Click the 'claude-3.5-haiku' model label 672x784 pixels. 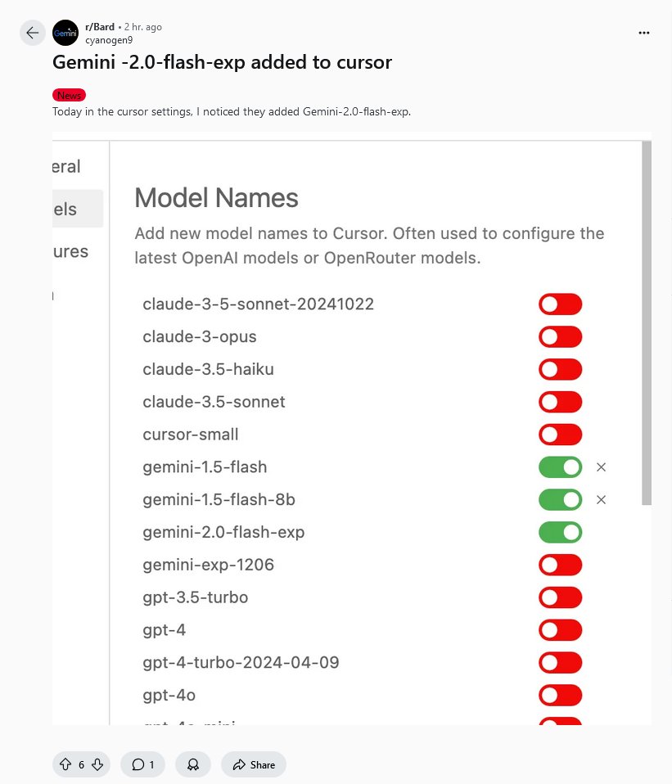[x=208, y=370]
